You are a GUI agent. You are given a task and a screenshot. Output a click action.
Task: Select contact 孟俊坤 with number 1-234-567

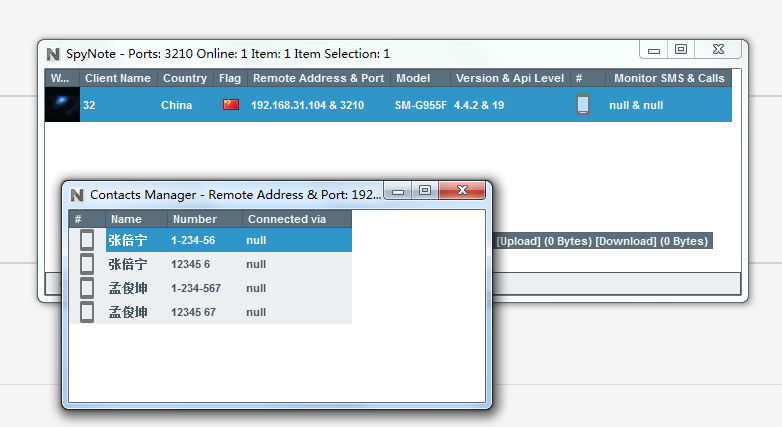(128, 288)
